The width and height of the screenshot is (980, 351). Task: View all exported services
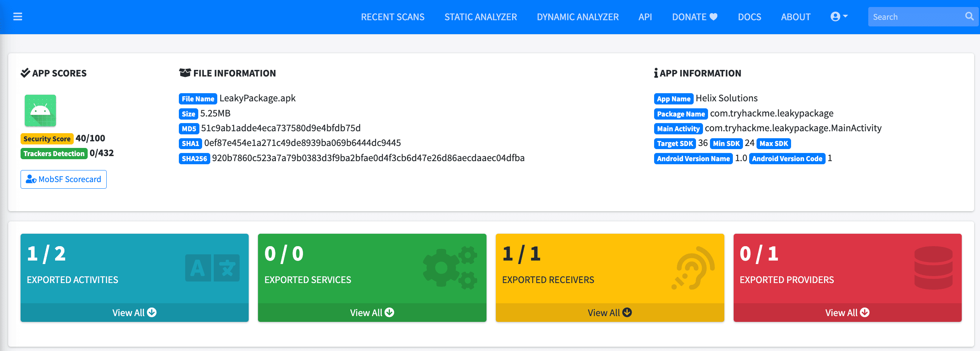coord(372,313)
